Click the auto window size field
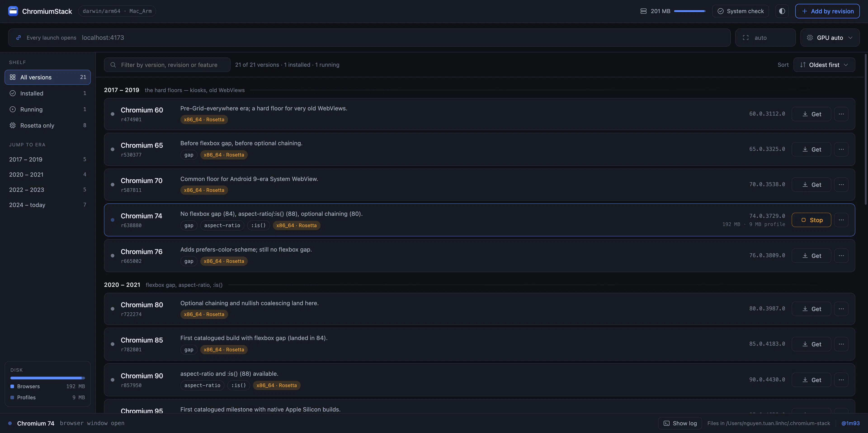The image size is (868, 433). pyautogui.click(x=765, y=37)
